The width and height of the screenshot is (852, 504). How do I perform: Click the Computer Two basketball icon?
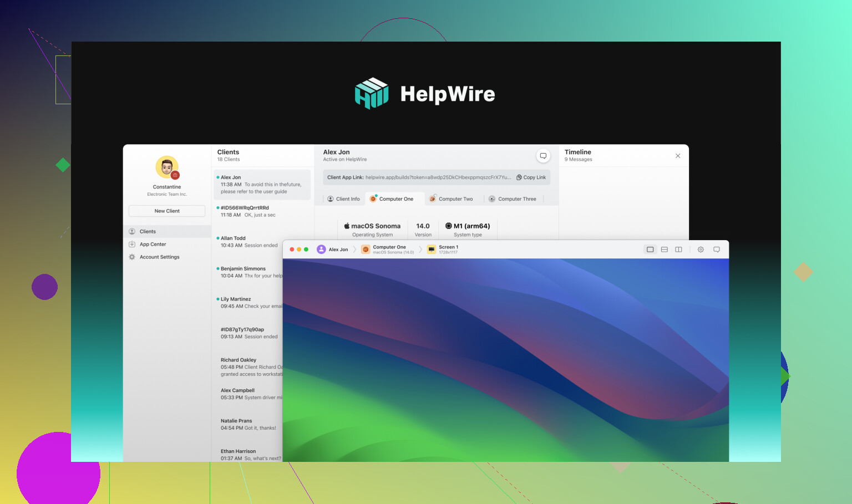click(x=433, y=198)
